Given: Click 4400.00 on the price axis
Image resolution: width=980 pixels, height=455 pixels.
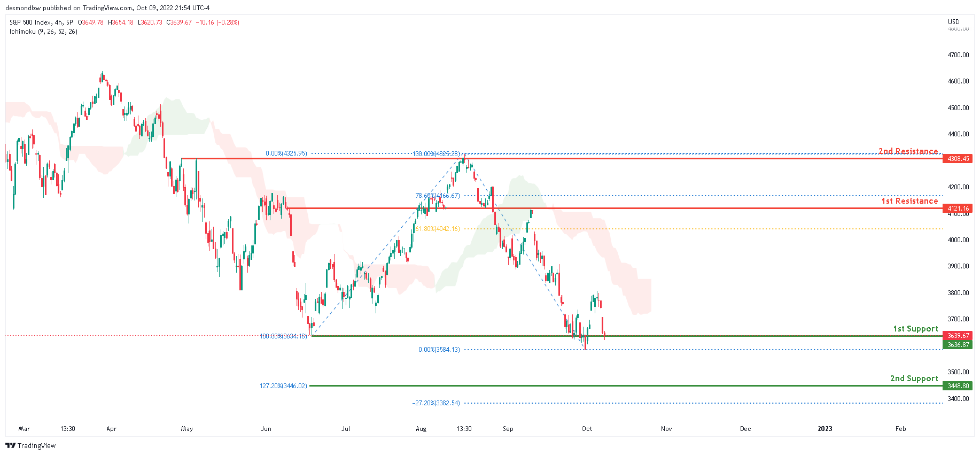Looking at the screenshot, I should [x=958, y=134].
